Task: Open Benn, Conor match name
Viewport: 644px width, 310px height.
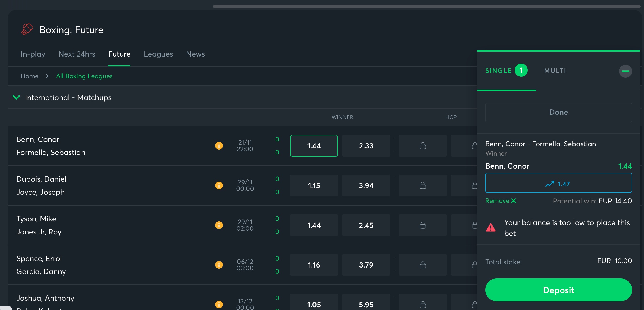Action: pyautogui.click(x=38, y=139)
